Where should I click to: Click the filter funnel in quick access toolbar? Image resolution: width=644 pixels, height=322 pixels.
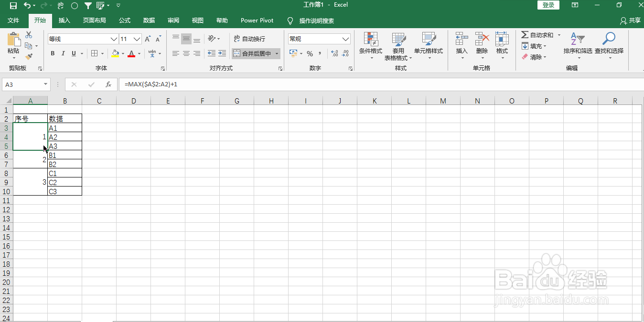(88, 5)
